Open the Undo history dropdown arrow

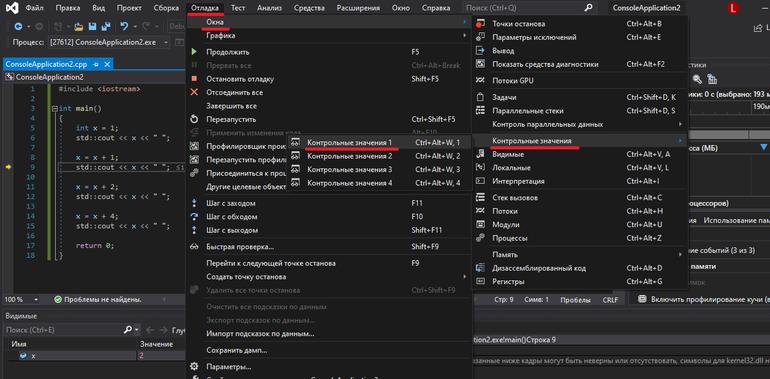point(133,27)
